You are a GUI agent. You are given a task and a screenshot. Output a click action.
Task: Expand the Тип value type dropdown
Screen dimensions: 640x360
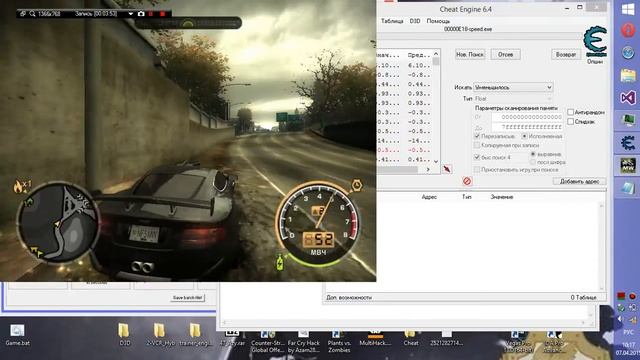click(513, 98)
